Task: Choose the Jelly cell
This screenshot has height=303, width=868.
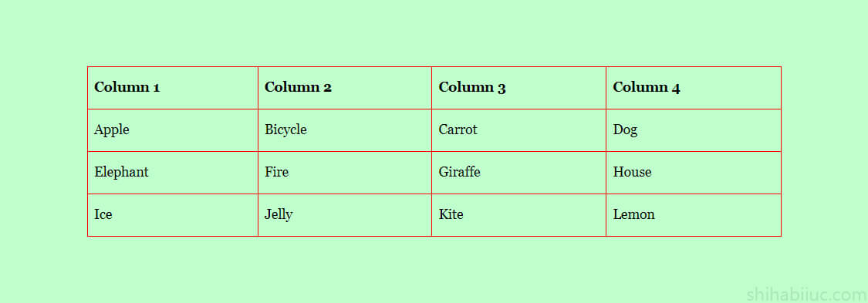Action: 345,215
